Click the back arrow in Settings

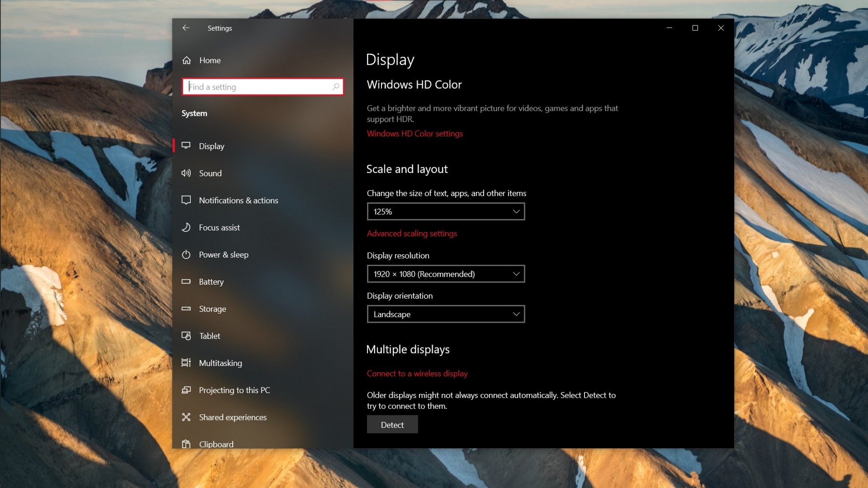(x=186, y=28)
